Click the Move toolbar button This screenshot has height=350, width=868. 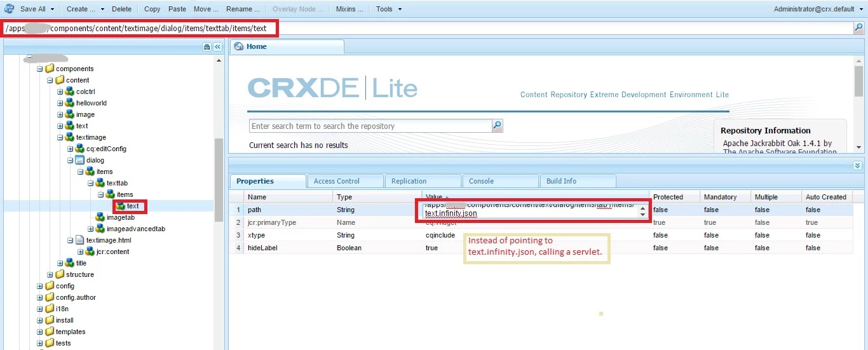206,9
